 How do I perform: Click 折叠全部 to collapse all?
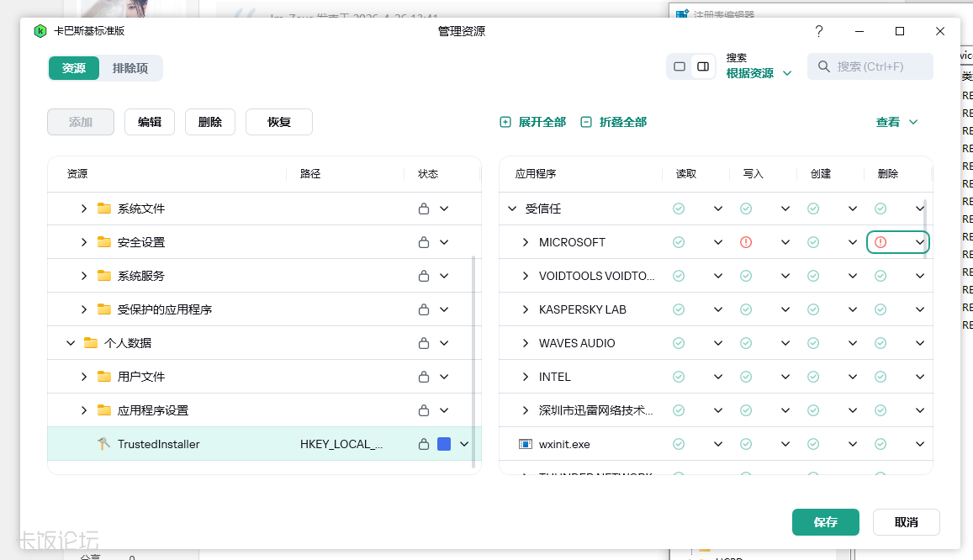[x=614, y=122]
